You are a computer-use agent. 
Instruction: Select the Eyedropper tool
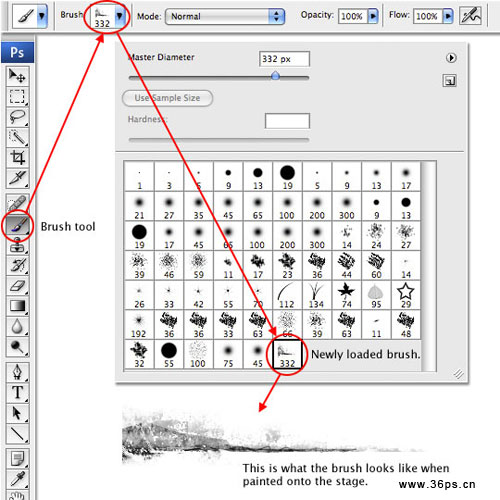coord(17,479)
